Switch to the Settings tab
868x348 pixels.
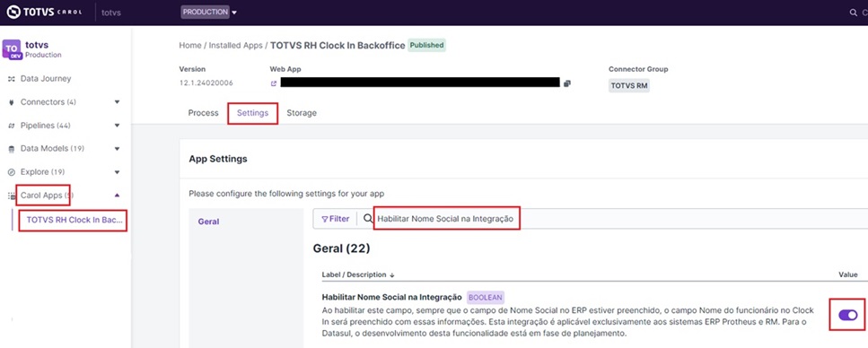pyautogui.click(x=252, y=113)
